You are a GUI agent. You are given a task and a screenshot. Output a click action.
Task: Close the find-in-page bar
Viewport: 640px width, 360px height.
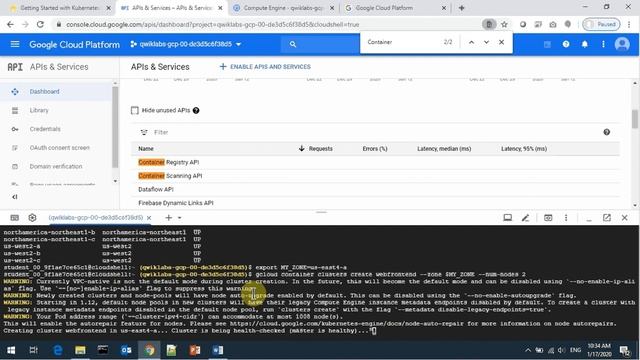(x=501, y=42)
